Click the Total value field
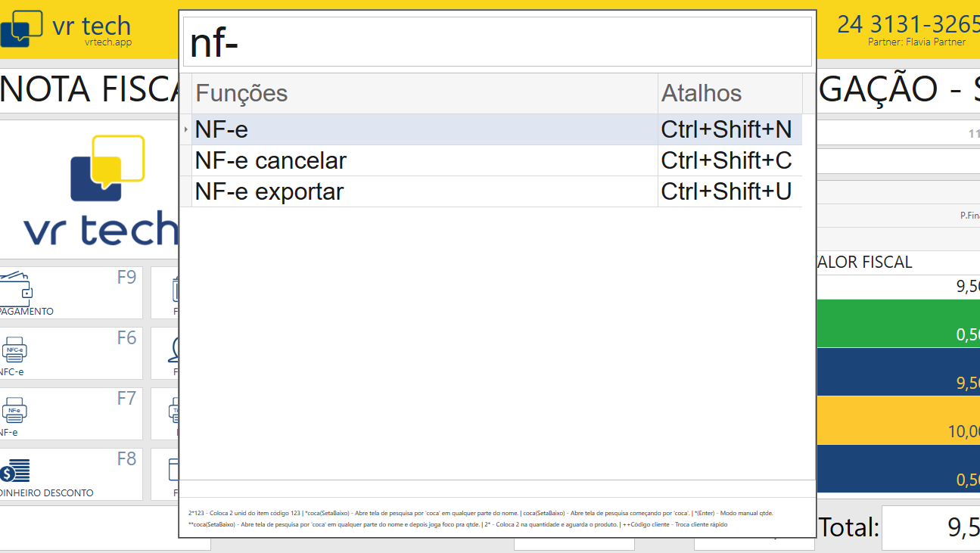The image size is (980, 553). point(931,527)
